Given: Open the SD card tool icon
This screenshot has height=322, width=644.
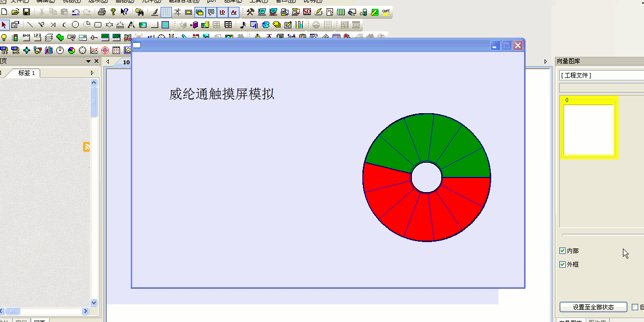Looking at the screenshot, I should (307, 12).
